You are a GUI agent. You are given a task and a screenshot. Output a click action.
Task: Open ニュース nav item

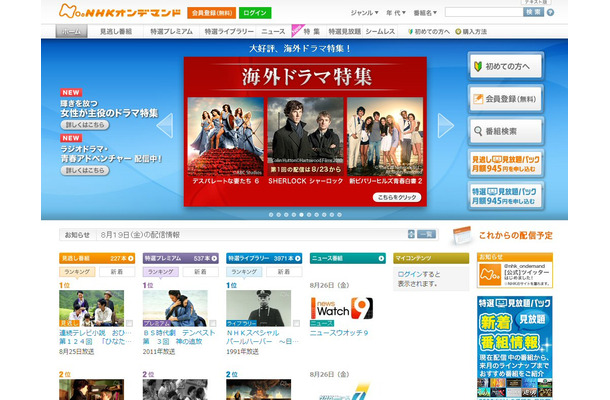coord(273,32)
